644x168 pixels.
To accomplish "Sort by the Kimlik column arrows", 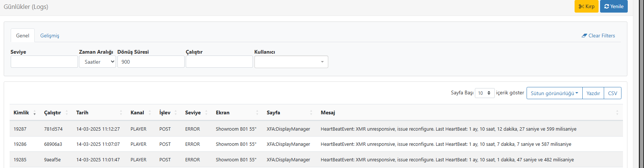I will pyautogui.click(x=34, y=112).
